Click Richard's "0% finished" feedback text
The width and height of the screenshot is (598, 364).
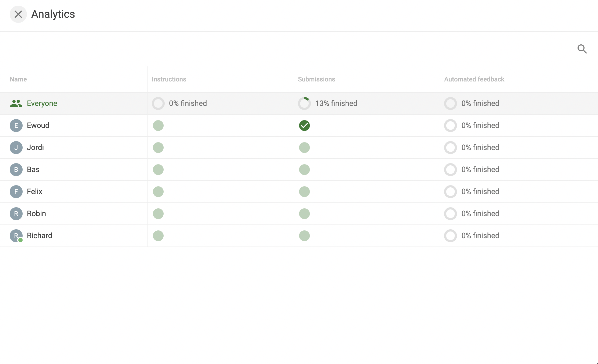(x=480, y=236)
